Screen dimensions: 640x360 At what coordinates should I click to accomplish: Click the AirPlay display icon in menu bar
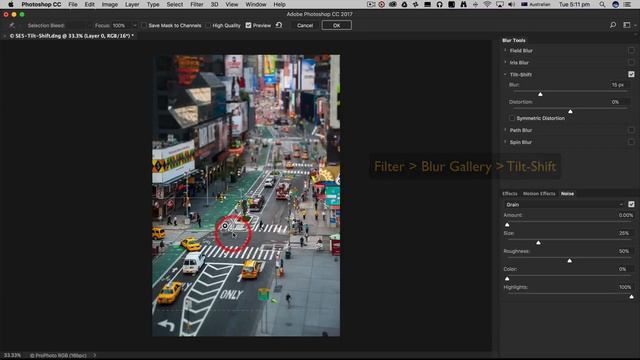coord(500,4)
